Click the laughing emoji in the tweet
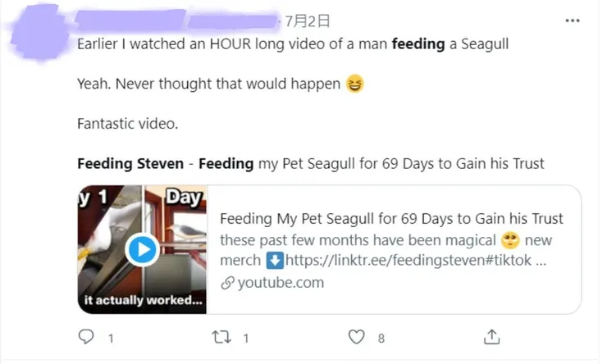The height and width of the screenshot is (364, 607). click(x=354, y=84)
